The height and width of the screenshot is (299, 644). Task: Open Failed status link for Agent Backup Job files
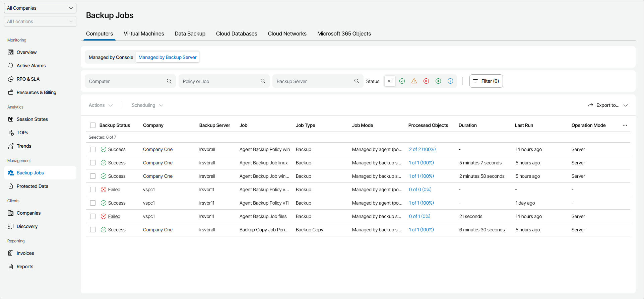pos(114,216)
